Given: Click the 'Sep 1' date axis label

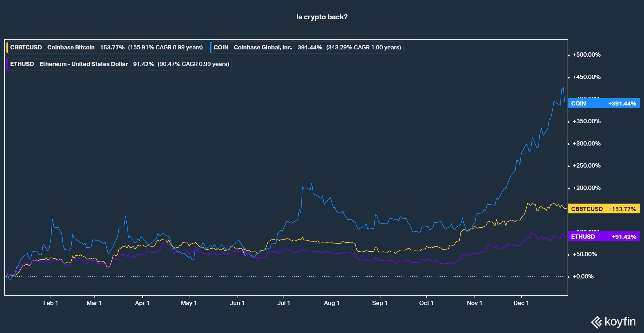Looking at the screenshot, I should tap(380, 303).
